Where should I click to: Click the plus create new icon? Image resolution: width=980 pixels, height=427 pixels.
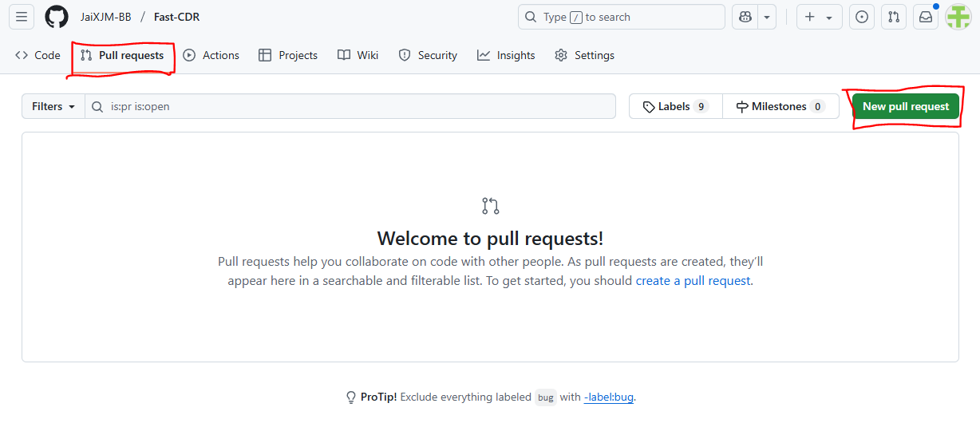tap(810, 17)
